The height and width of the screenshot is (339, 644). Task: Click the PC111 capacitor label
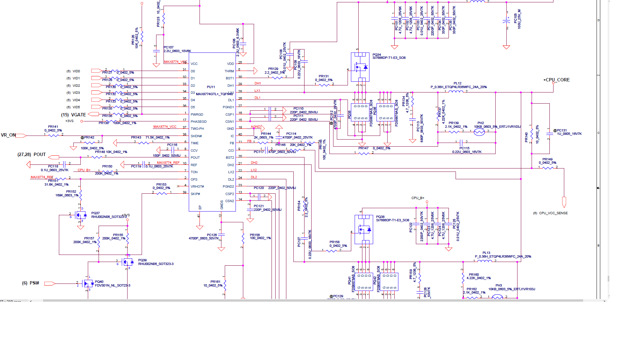(x=298, y=116)
